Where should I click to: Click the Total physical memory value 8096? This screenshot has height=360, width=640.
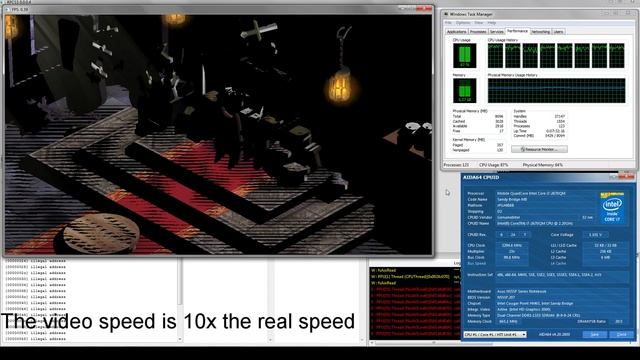pos(499,116)
